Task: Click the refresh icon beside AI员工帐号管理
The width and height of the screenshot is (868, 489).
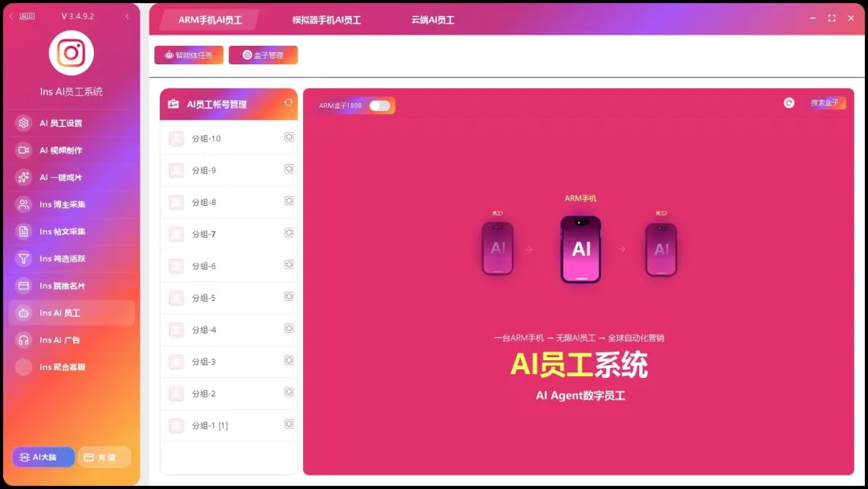Action: (x=289, y=103)
